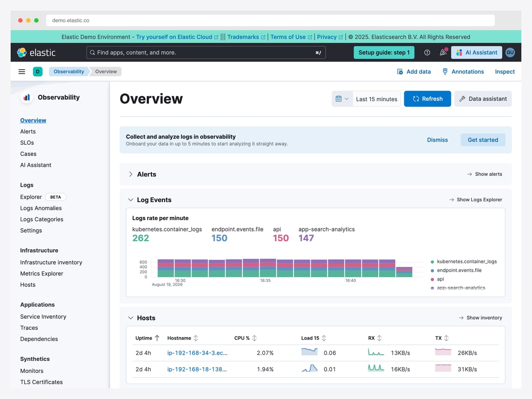Open newsfeed celebration icon
The height and width of the screenshot is (399, 532).
coord(443,52)
